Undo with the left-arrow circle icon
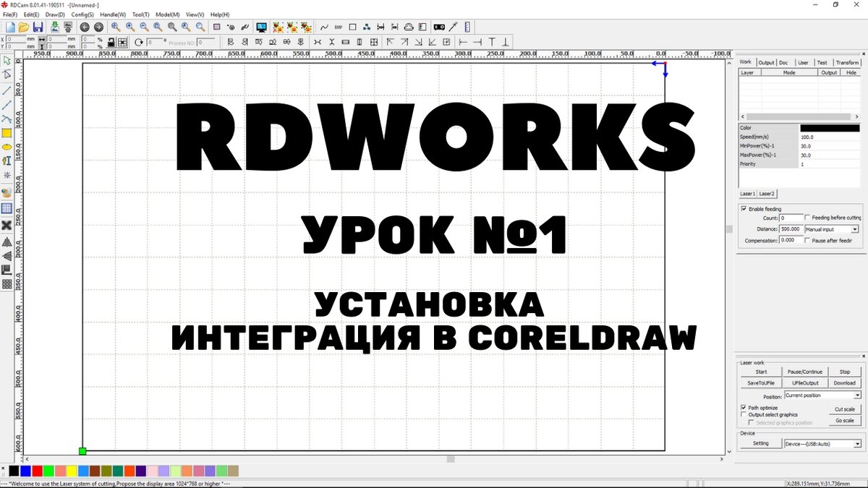 [x=85, y=27]
